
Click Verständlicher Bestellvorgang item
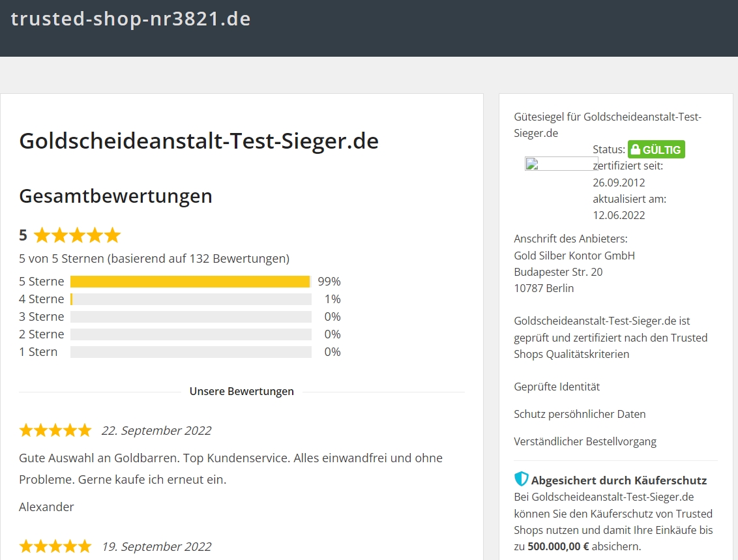(585, 441)
